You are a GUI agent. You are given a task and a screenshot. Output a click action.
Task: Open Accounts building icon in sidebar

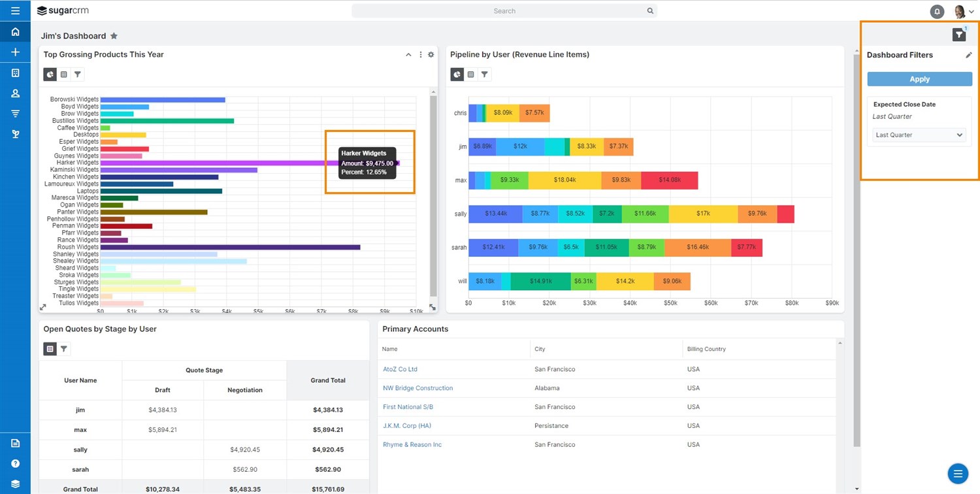(x=15, y=73)
